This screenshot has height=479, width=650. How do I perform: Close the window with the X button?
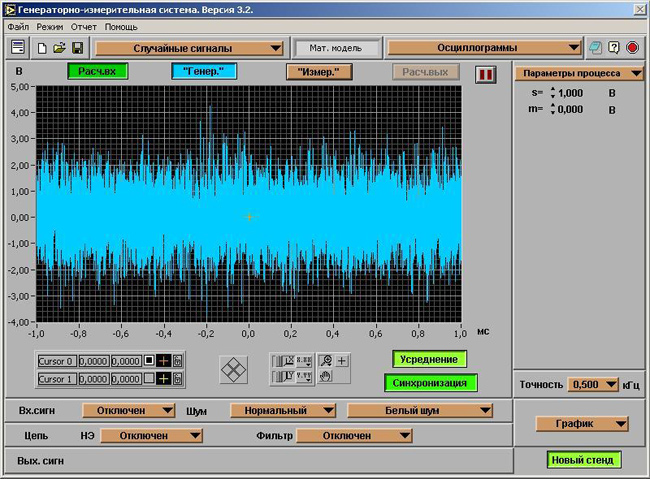(x=640, y=10)
